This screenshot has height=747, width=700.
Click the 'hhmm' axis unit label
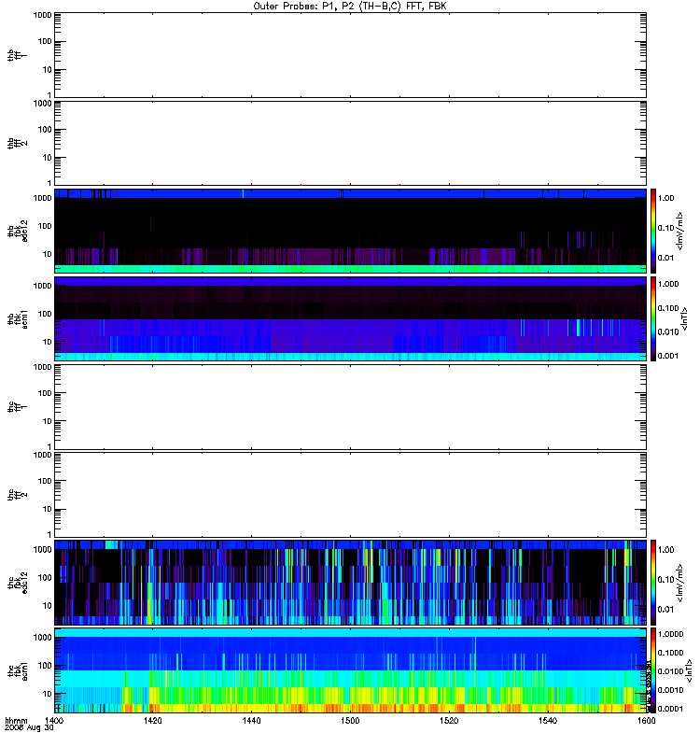point(16,721)
